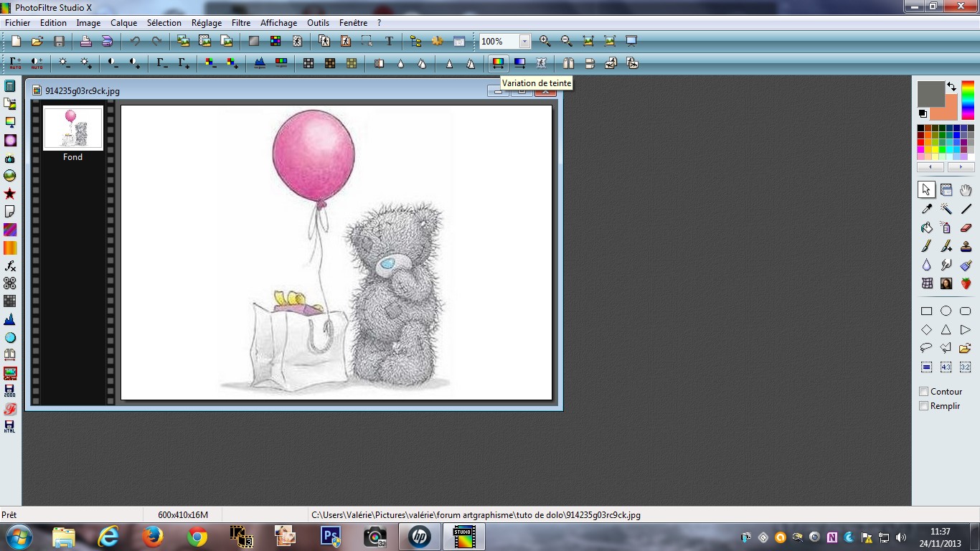Undo the last action
Image resolution: width=980 pixels, height=551 pixels.
coord(134,42)
